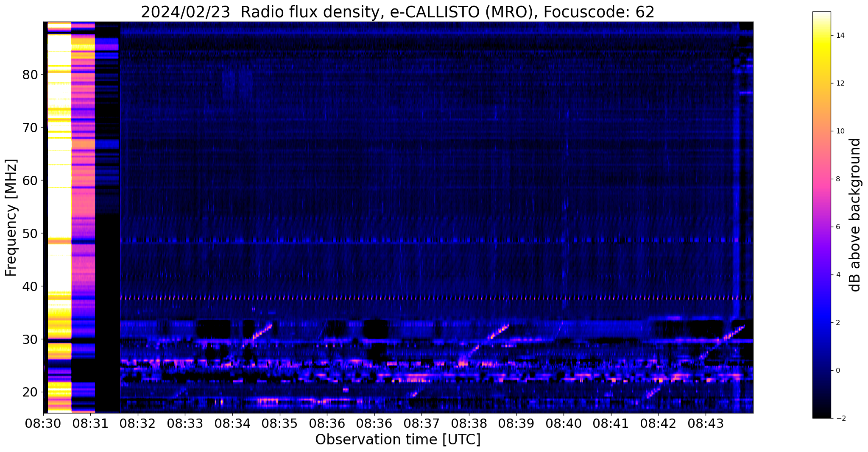Click the 14 tick on the colorbar
Viewport: 868px width, 452px height.
(x=839, y=36)
